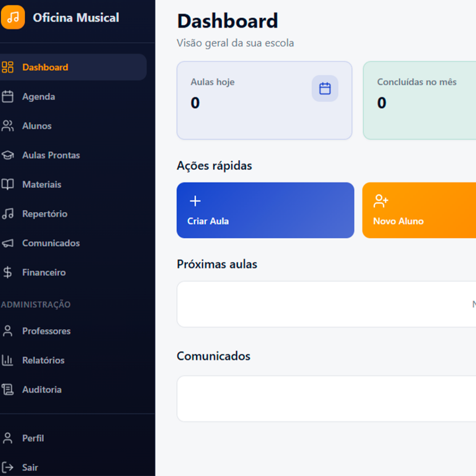Image resolution: width=476 pixels, height=476 pixels.
Task: Click the Repertório music note icon
Action: (x=7, y=214)
